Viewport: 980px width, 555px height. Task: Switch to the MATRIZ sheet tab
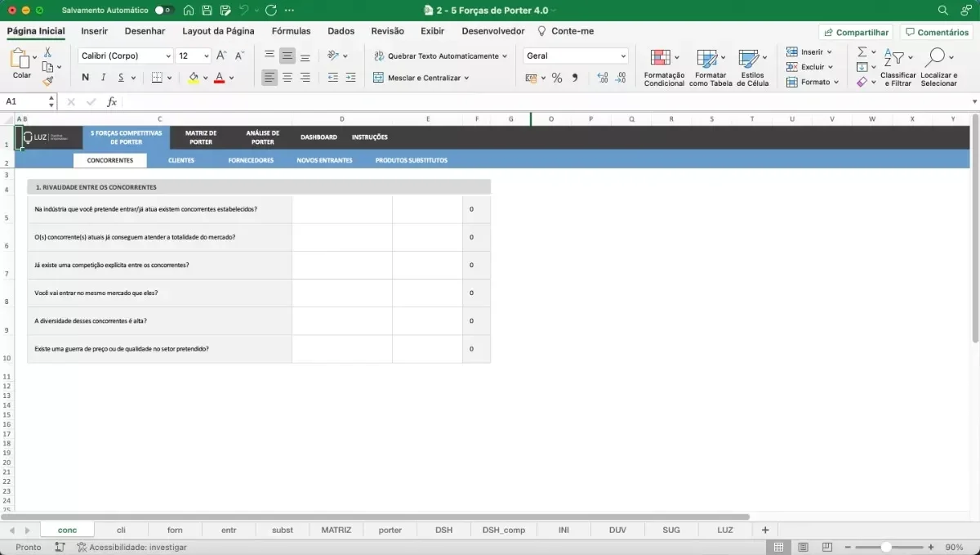click(x=336, y=530)
